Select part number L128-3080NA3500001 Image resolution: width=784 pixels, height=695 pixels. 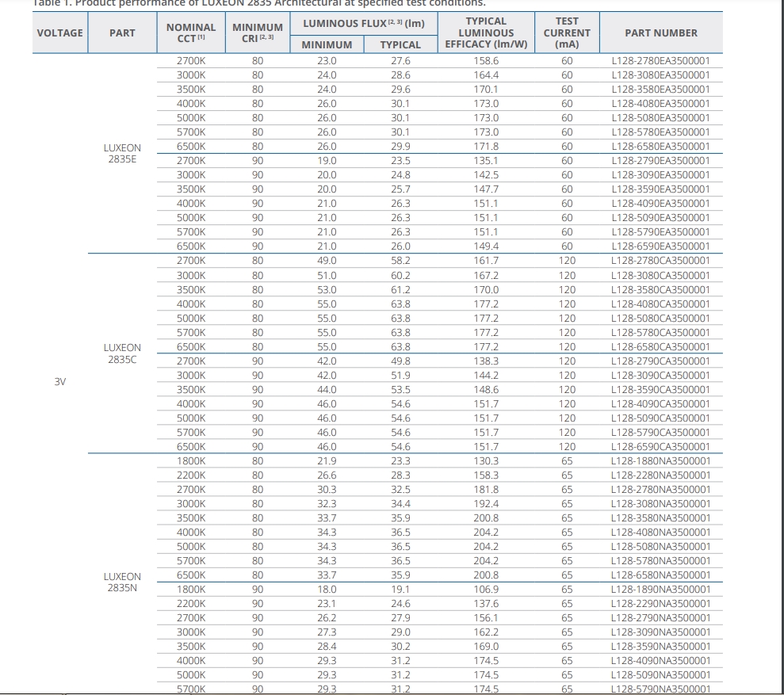point(661,503)
